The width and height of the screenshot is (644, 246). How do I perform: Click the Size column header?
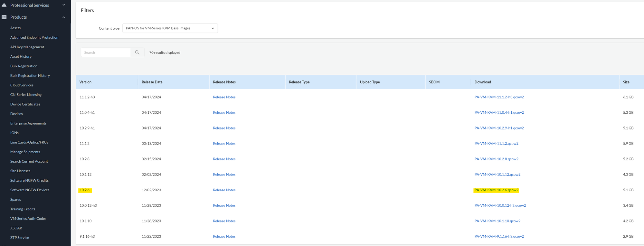[626, 82]
